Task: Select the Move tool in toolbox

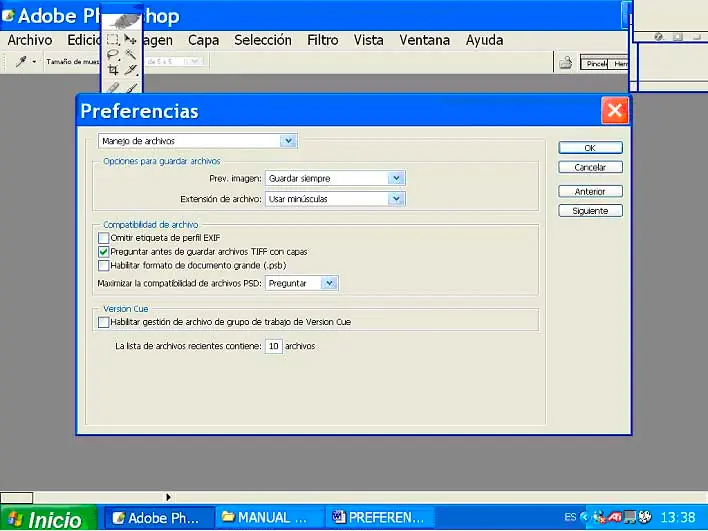Action: (130, 40)
